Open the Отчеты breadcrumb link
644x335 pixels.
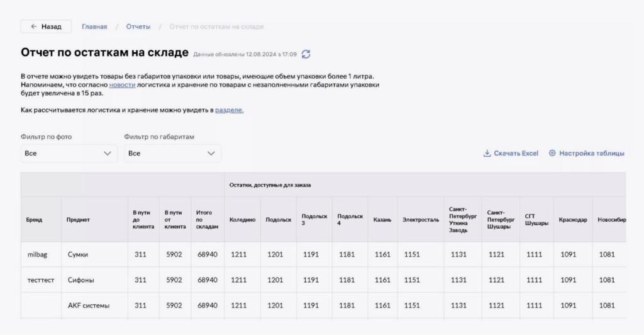(x=138, y=26)
